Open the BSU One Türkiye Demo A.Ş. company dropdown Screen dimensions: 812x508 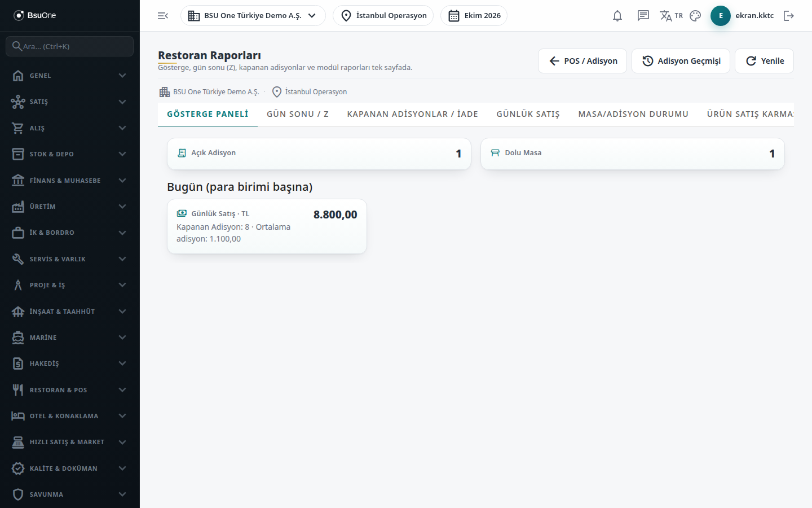(253, 16)
